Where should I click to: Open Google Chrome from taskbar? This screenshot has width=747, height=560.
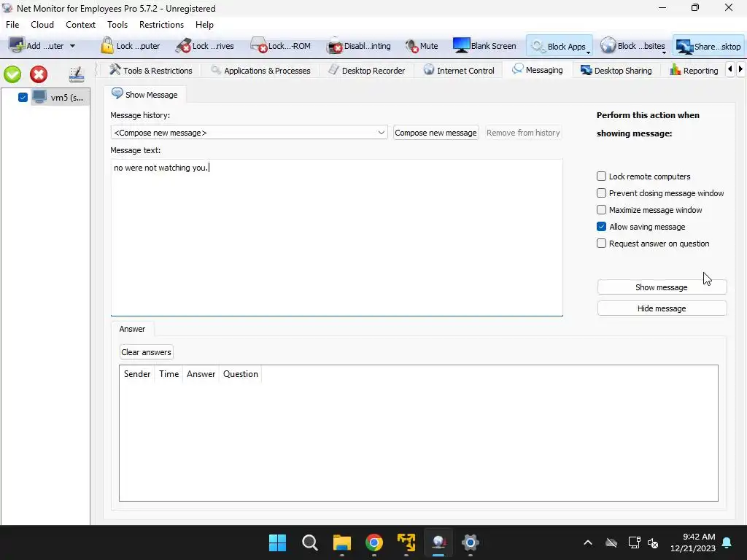tap(374, 542)
